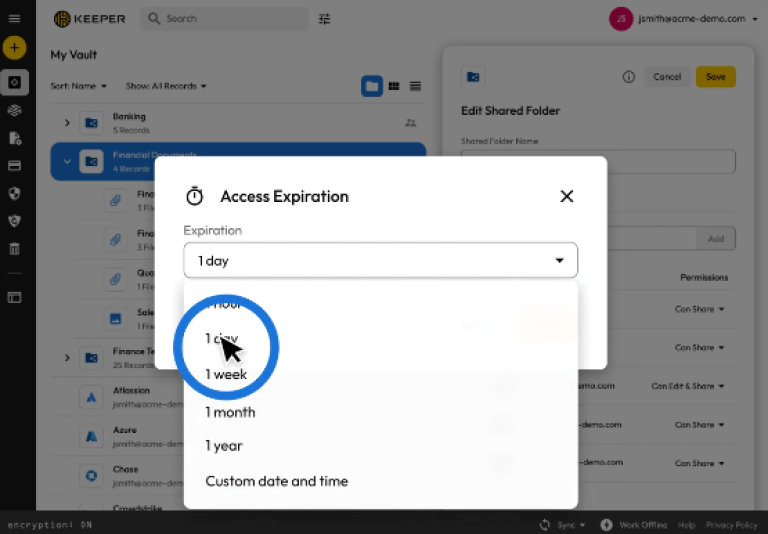Select Custom date and time option
768x534 pixels.
(x=276, y=481)
